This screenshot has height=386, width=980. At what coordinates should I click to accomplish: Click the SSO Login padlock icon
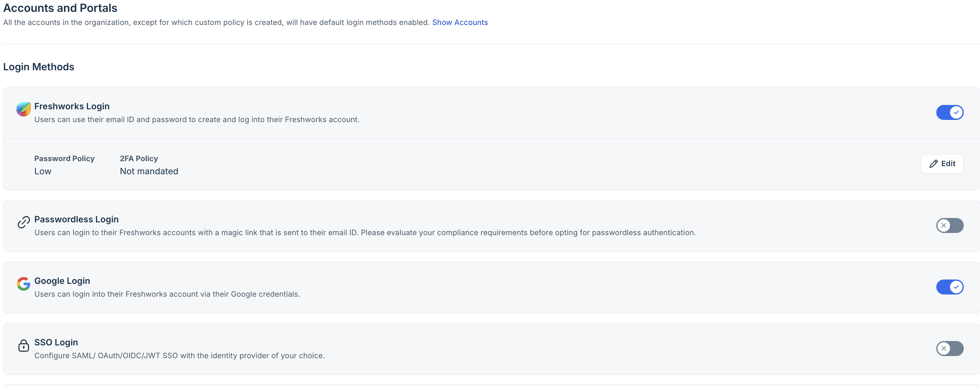pos(23,345)
